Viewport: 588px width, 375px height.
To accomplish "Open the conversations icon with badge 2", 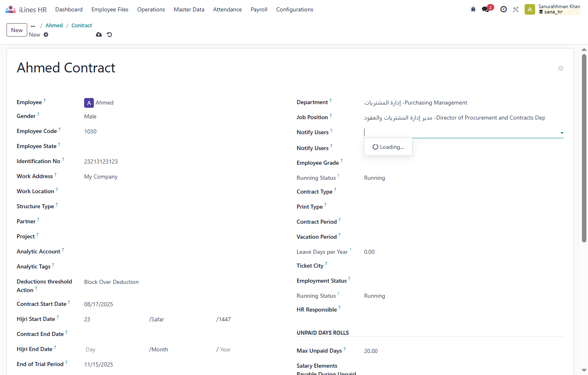I will point(487,9).
